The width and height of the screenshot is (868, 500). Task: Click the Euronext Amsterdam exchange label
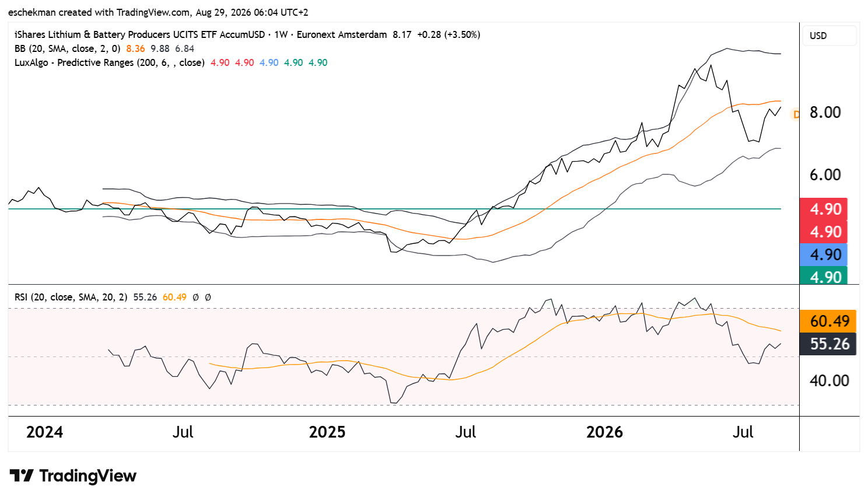[342, 34]
